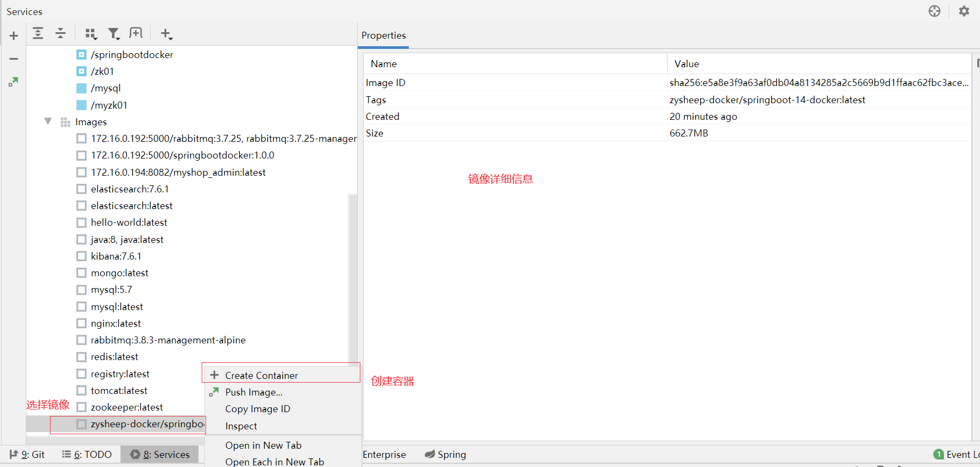Select the /zk01 container icon
The width and height of the screenshot is (980, 467).
point(81,71)
